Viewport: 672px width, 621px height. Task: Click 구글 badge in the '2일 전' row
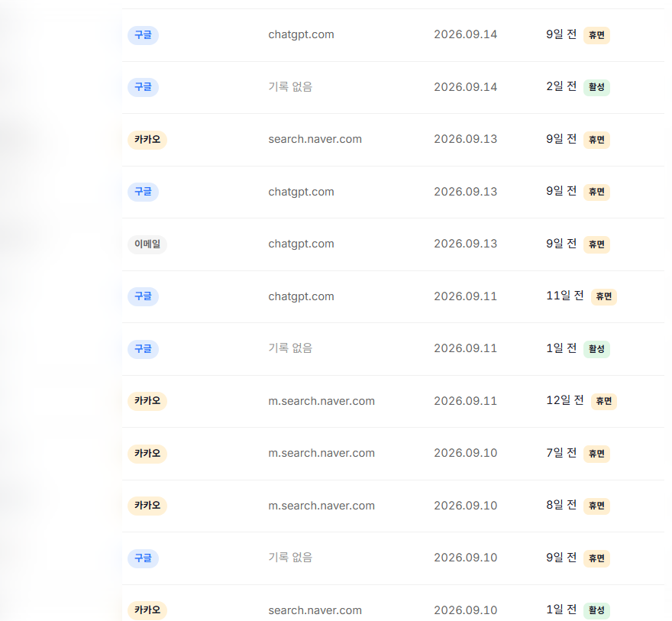[x=143, y=87]
